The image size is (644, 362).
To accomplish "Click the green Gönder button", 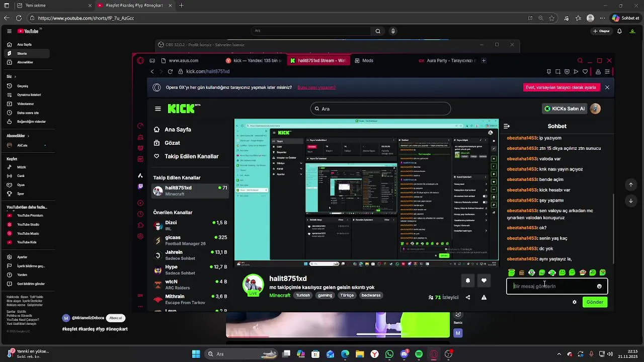I will click(595, 302).
